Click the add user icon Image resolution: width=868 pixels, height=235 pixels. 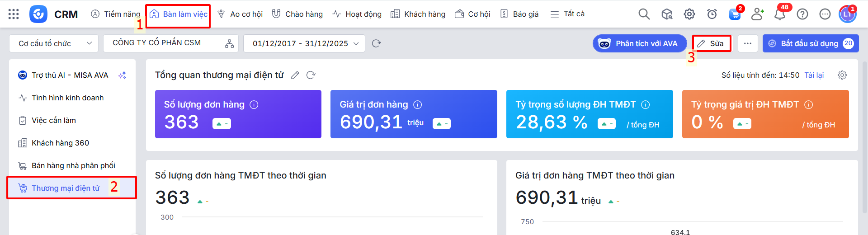pos(757,14)
